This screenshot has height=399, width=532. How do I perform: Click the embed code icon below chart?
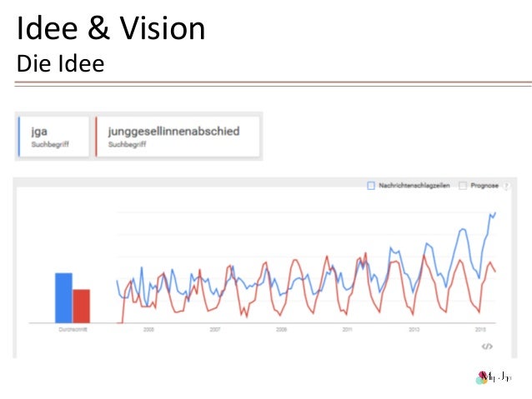tap(487, 347)
